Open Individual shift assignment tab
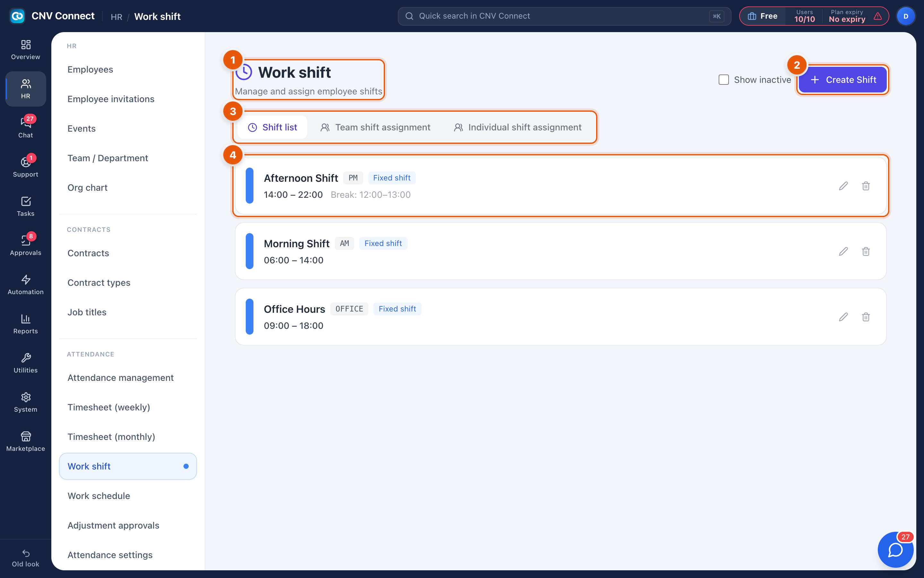 tap(518, 127)
